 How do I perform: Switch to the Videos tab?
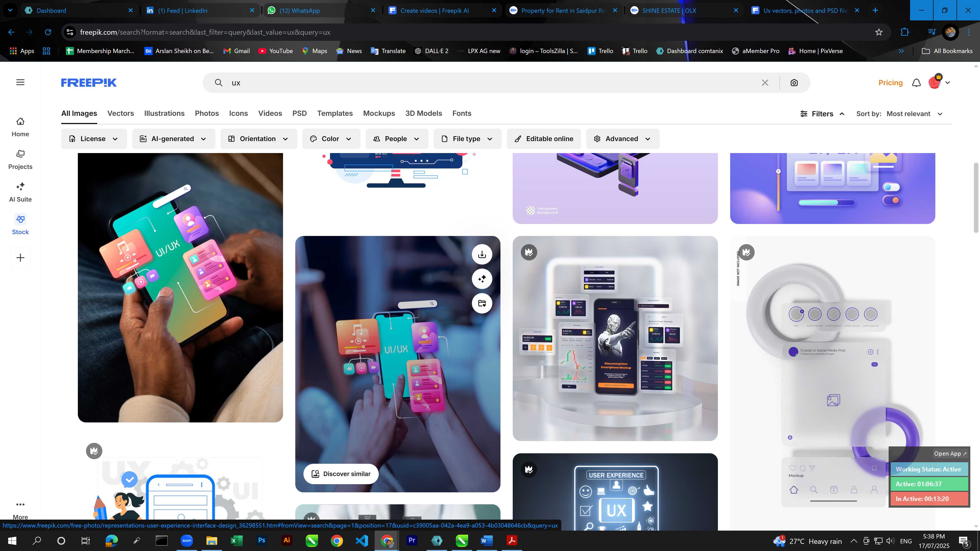point(270,113)
